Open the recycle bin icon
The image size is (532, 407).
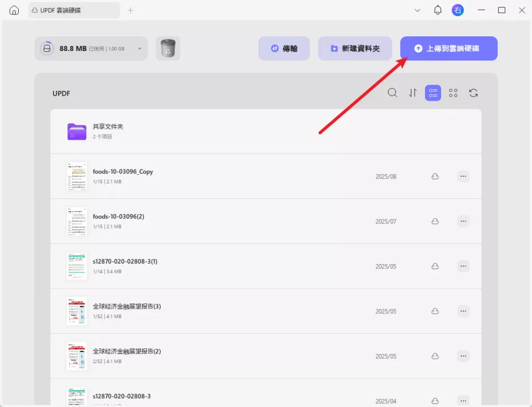[x=168, y=48]
